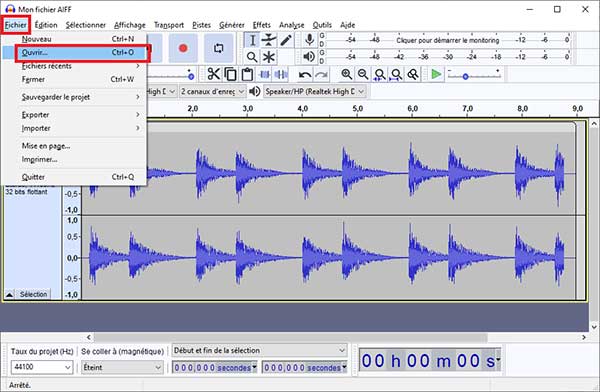Image resolution: width=600 pixels, height=392 pixels.
Task: Expand the Fichiers récents submenu
Action: pyautogui.click(x=74, y=66)
